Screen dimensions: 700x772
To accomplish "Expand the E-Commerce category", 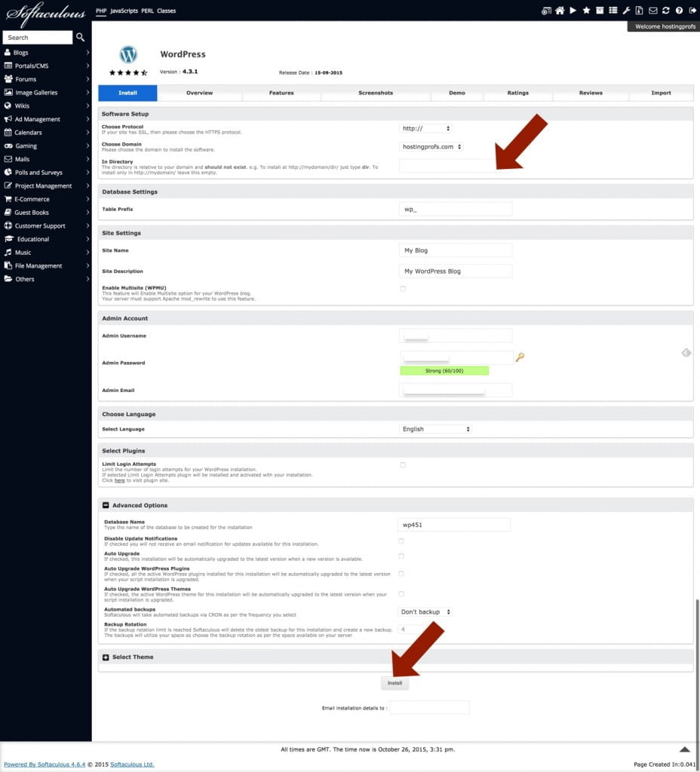I will click(46, 199).
